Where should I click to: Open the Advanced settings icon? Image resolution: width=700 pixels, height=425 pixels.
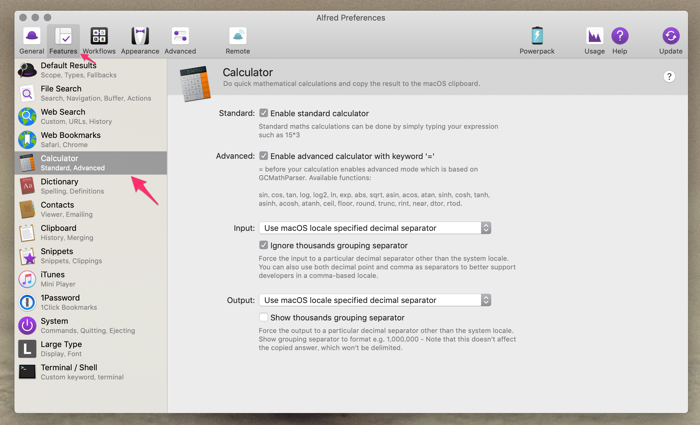tap(180, 36)
